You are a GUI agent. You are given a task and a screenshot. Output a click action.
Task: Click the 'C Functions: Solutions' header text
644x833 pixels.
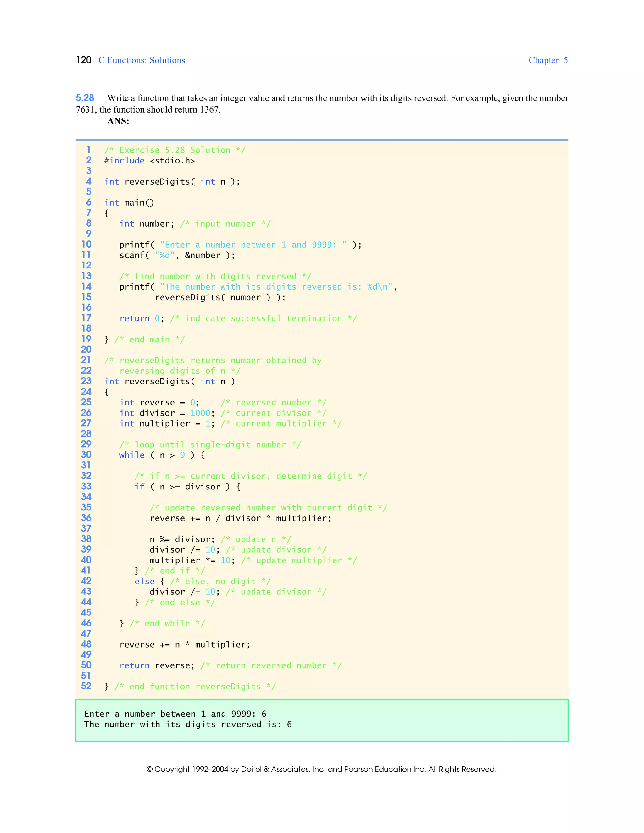pos(142,60)
